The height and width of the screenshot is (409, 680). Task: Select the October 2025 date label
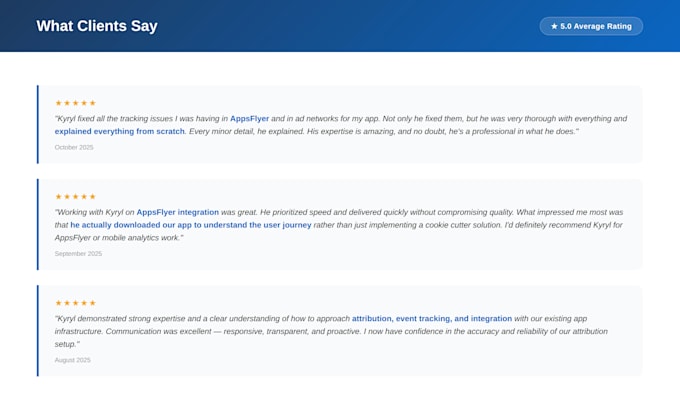click(74, 147)
